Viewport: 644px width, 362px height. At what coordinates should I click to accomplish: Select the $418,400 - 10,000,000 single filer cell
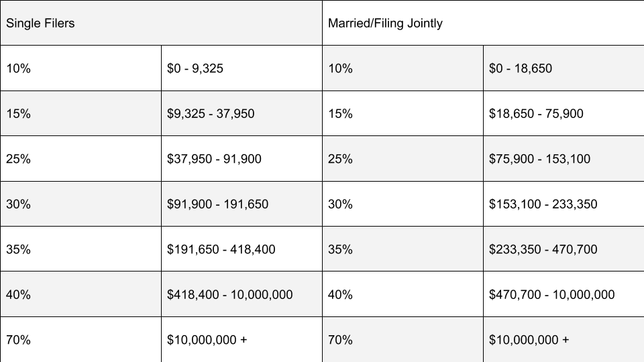pos(241,294)
